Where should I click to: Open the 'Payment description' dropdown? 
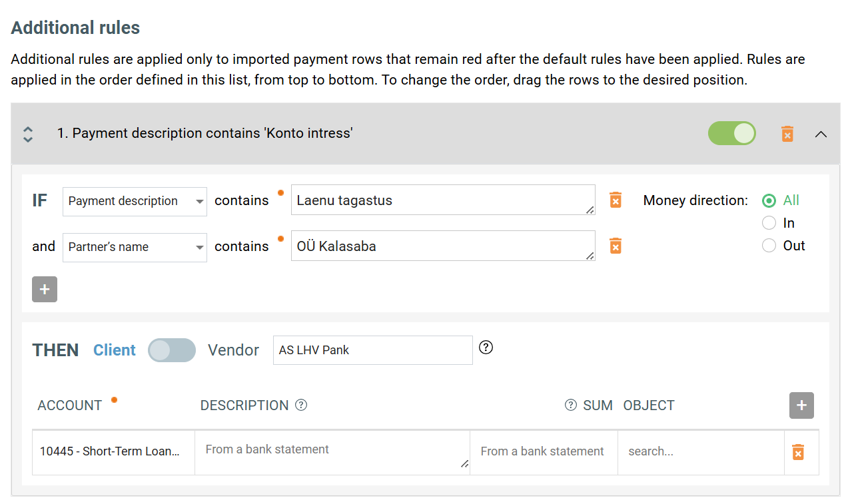point(135,201)
